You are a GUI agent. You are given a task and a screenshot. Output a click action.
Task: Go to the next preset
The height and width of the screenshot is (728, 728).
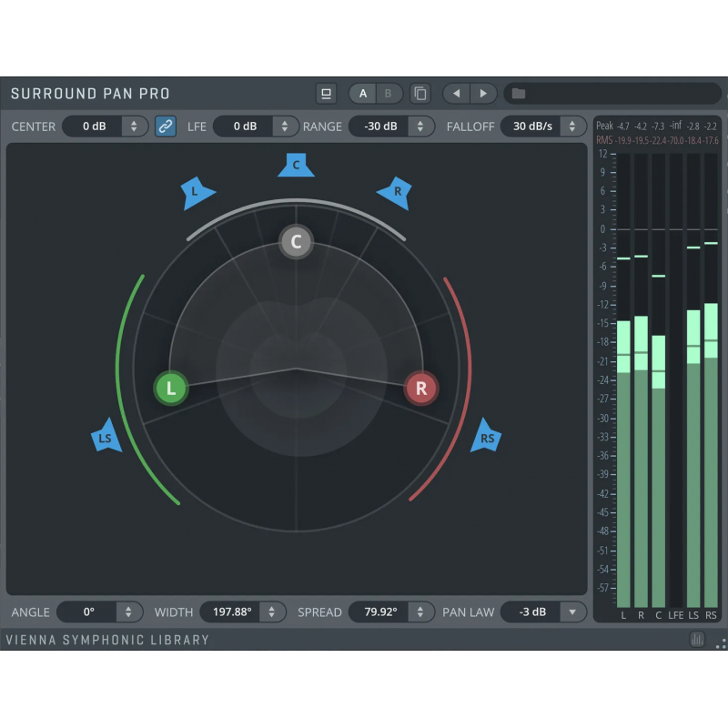click(x=483, y=94)
